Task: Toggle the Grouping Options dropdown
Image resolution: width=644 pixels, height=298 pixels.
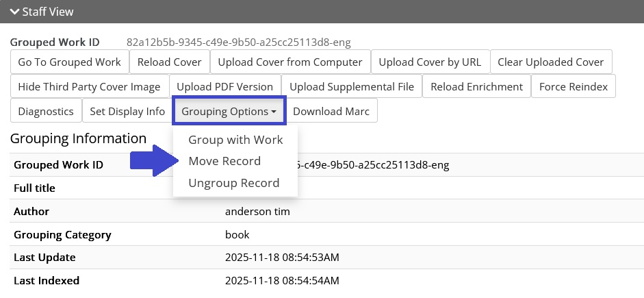Action: (229, 111)
